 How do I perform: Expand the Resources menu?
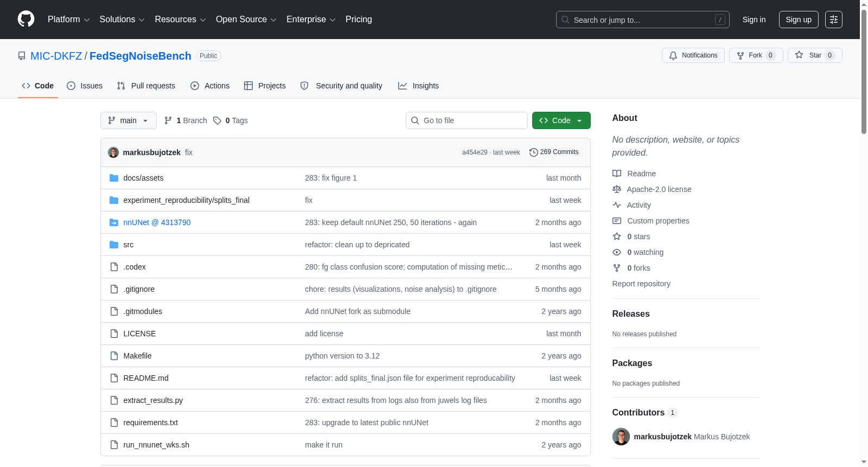click(180, 20)
